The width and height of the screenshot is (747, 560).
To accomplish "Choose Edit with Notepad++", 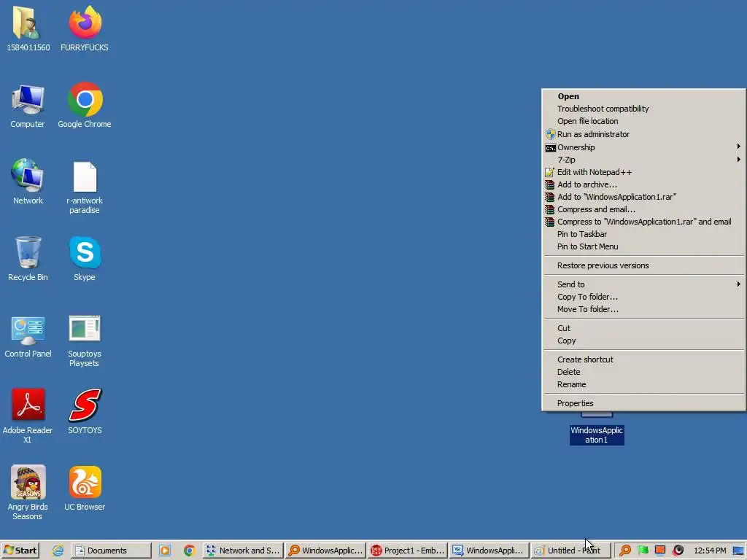I will 644,172.
